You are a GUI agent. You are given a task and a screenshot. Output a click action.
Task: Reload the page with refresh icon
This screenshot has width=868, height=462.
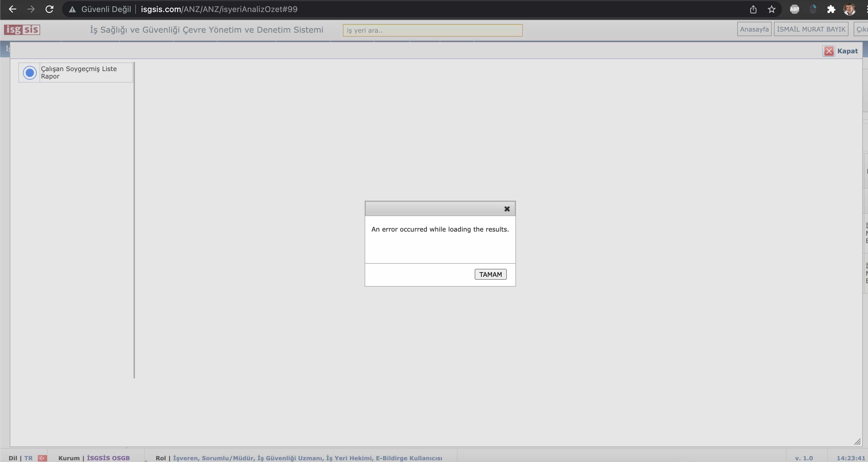[50, 9]
